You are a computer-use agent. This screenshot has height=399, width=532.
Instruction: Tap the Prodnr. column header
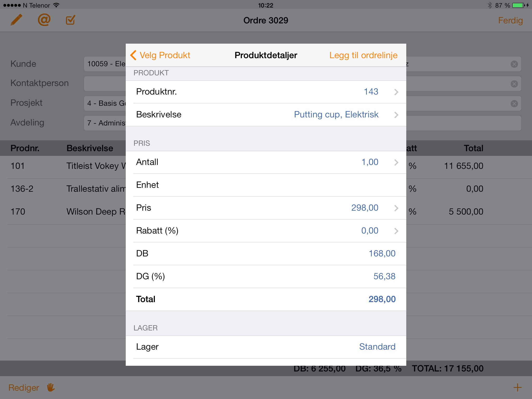click(25, 148)
